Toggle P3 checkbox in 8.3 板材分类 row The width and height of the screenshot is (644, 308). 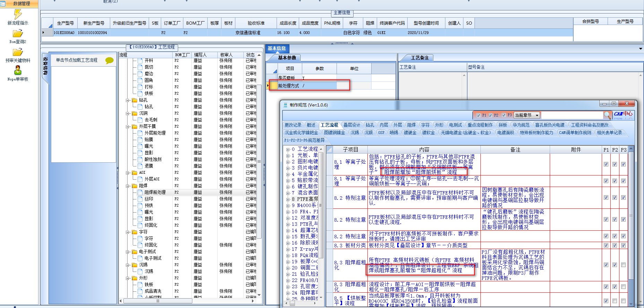coord(623,246)
